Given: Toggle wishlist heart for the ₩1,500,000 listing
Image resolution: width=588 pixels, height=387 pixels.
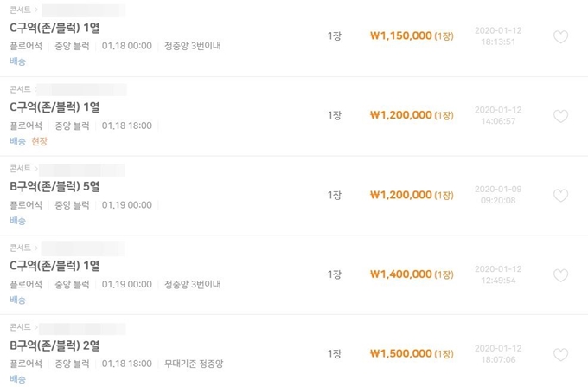Looking at the screenshot, I should (560, 354).
